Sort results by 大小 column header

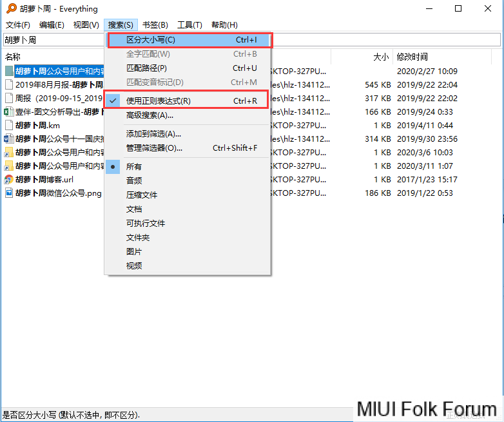click(x=380, y=57)
